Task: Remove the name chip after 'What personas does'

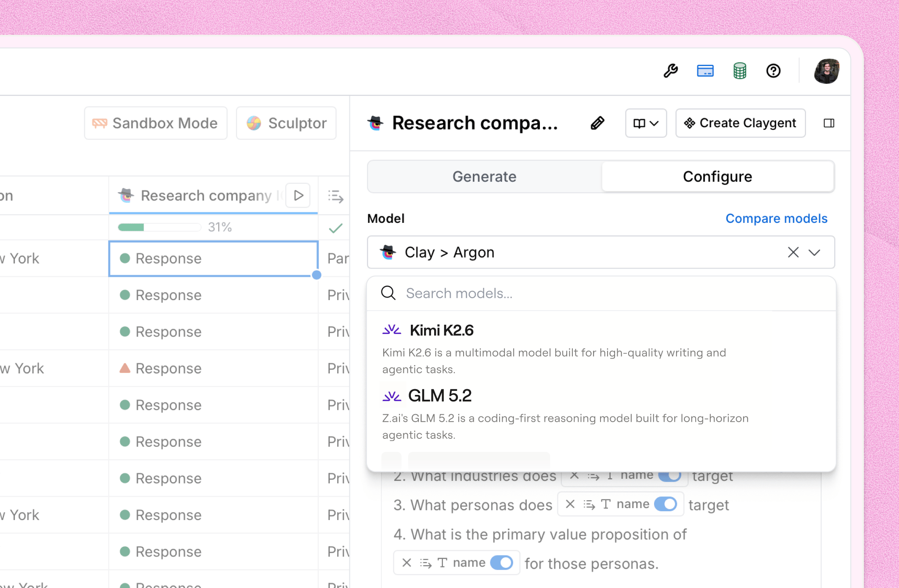Action: click(x=570, y=504)
